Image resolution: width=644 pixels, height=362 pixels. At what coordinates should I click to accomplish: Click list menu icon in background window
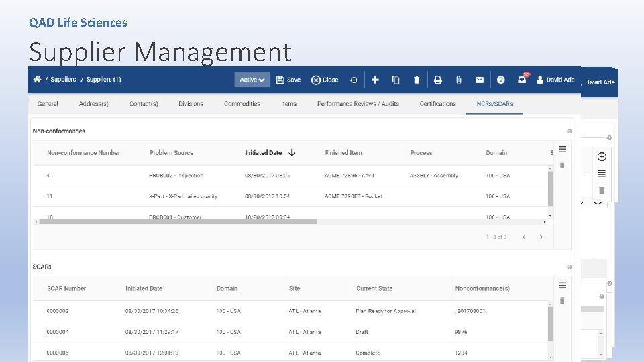602,174
